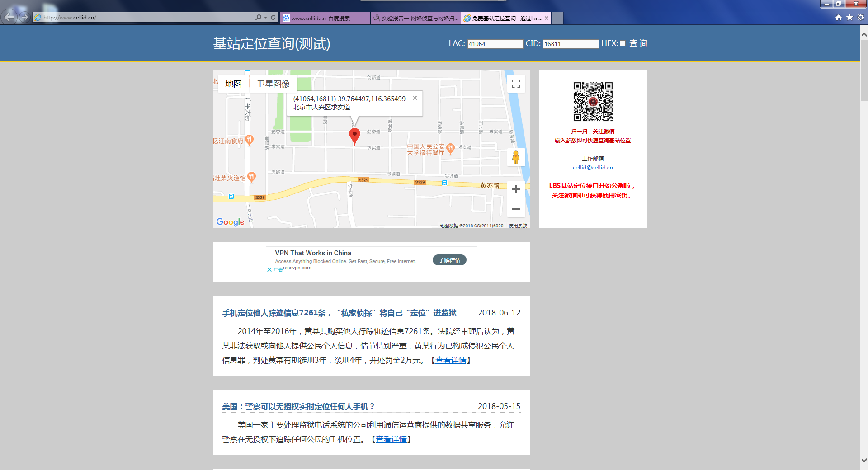Click the LBS基站定位接口开始公测啦 notice
This screenshot has width=868, height=470.
(592, 186)
